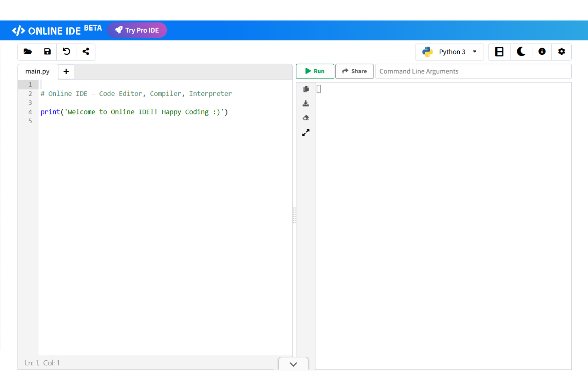588x392 pixels.
Task: Copy the output to clipboard
Action: 306,89
